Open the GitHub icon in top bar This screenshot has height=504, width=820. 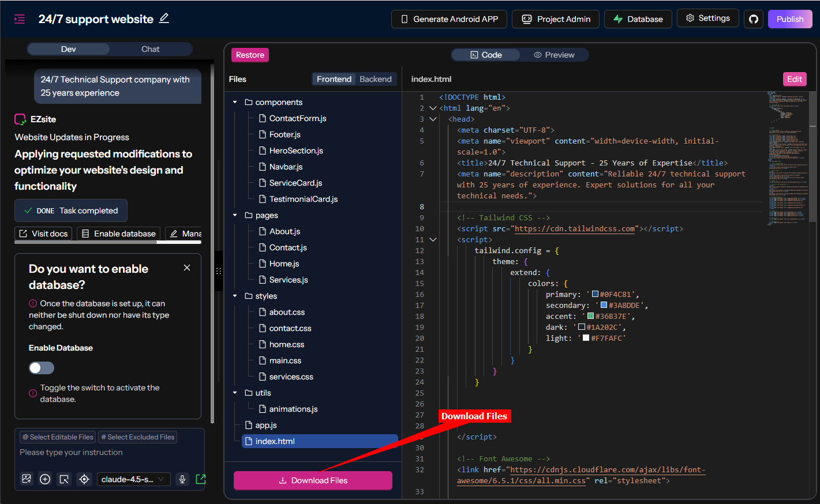click(x=754, y=19)
